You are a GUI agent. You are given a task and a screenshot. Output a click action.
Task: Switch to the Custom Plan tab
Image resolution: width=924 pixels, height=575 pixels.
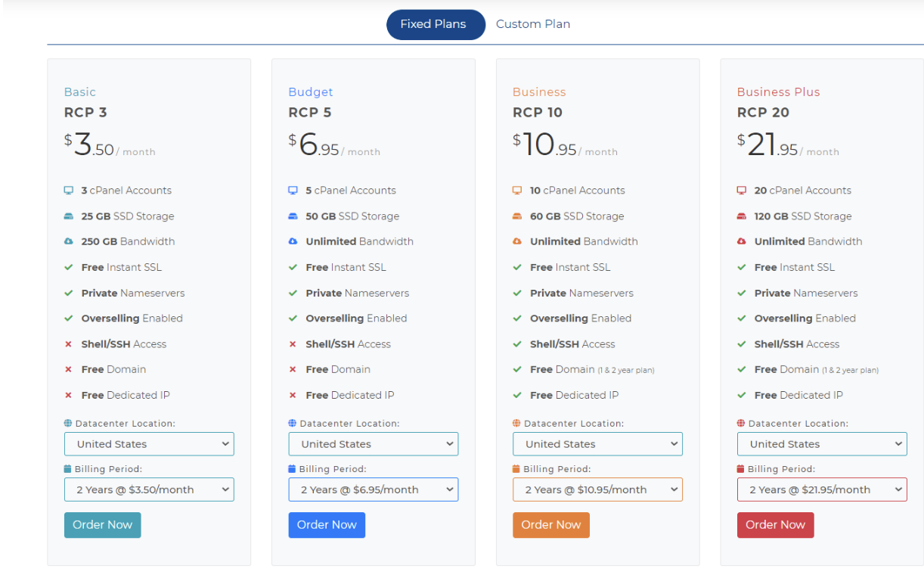[533, 24]
